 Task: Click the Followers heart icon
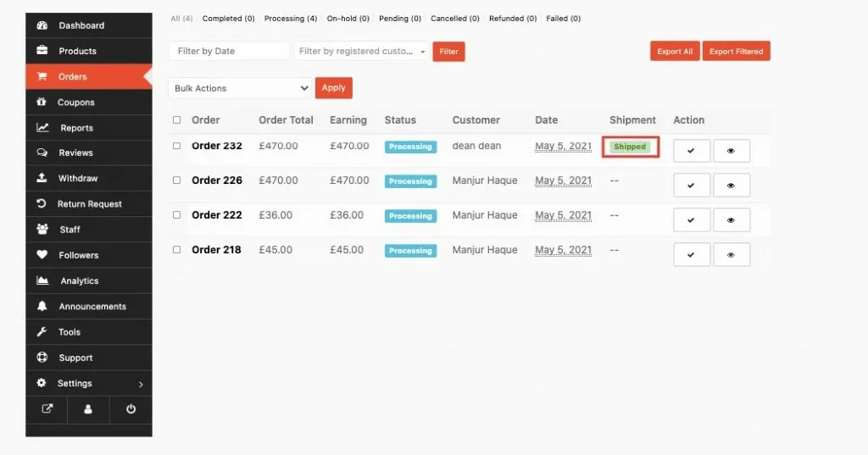[x=42, y=255]
